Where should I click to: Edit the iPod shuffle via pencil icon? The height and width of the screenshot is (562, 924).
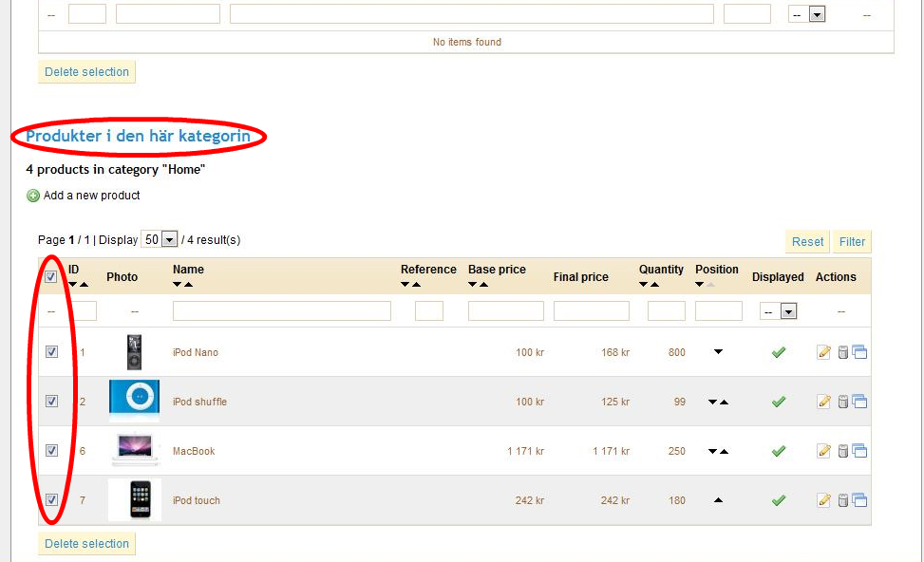pos(824,402)
